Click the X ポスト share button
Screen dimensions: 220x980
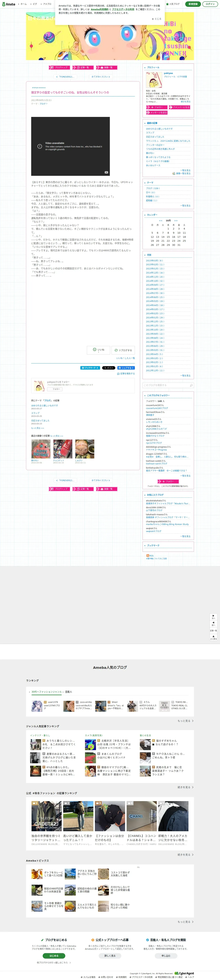pos(108,368)
